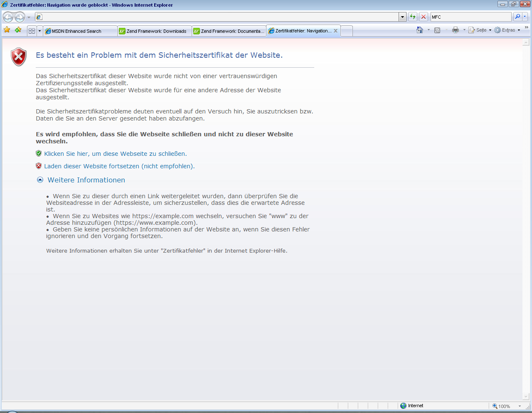Viewport: 532px width, 413px height.
Task: Switch to MSDN Enhanced Search tab
Action: pos(76,31)
